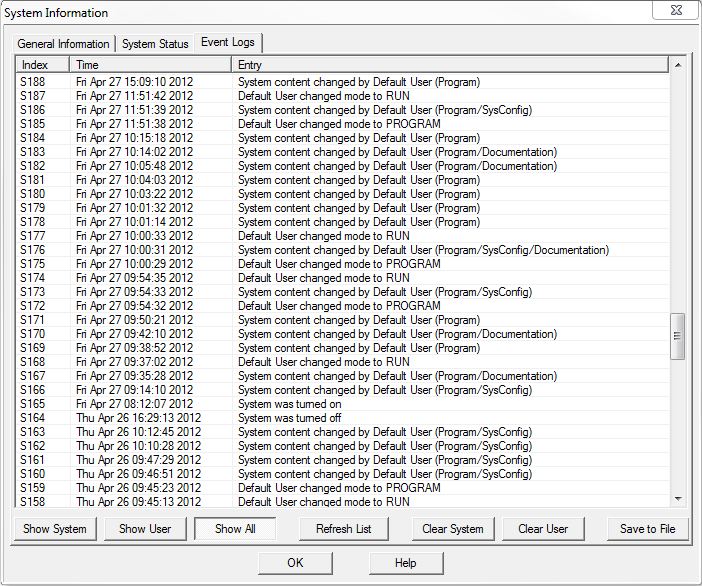Clear the system event logs
702x586 pixels.
point(452,529)
